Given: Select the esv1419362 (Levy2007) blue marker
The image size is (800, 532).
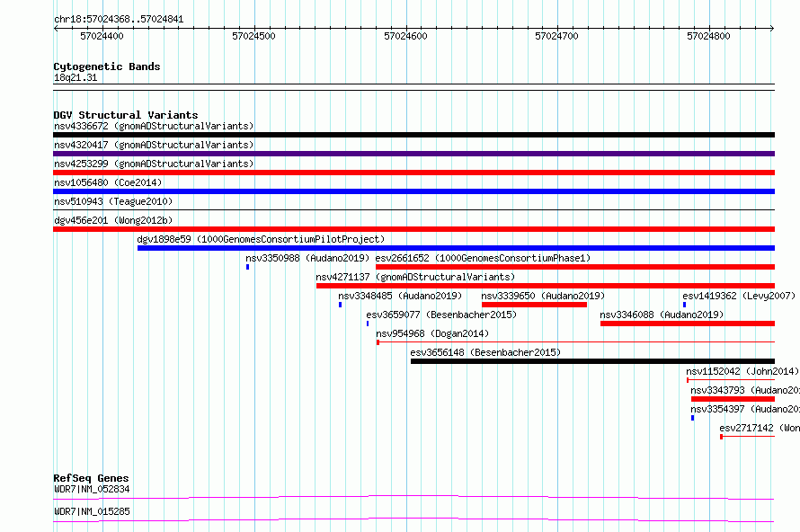Looking at the screenshot, I should point(685,305).
